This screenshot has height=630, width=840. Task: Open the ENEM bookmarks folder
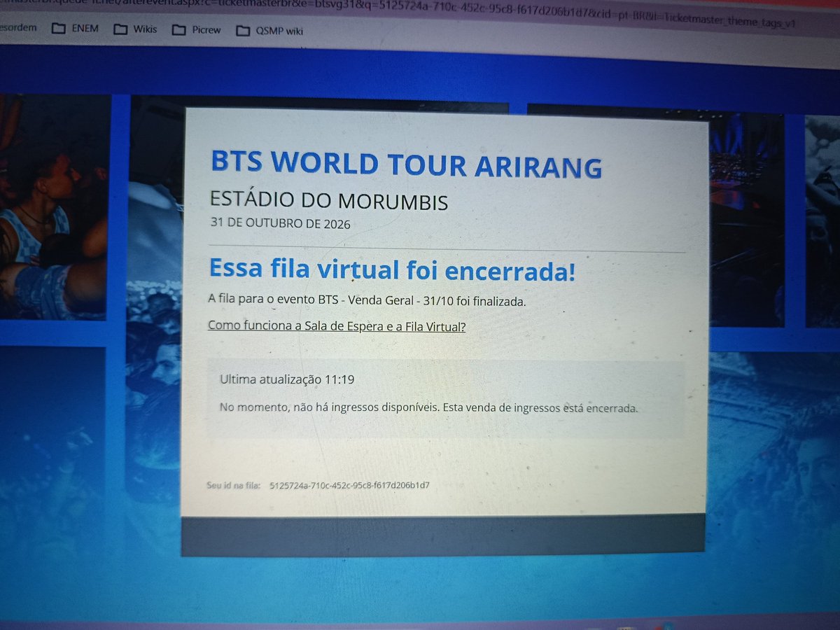point(75,29)
